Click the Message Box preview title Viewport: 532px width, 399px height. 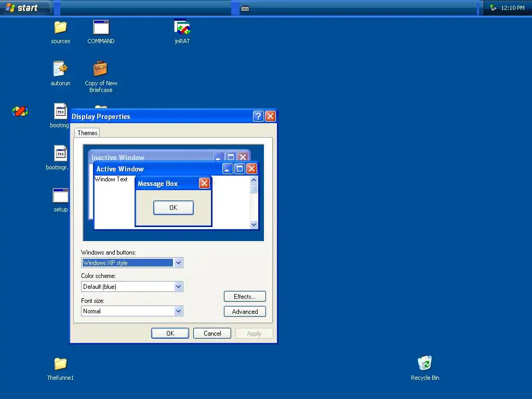coord(158,183)
